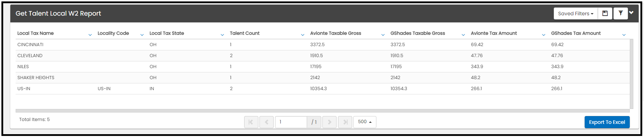Click the vertical scrollbar beside the table
644x137 pixels.
(x=632, y=74)
